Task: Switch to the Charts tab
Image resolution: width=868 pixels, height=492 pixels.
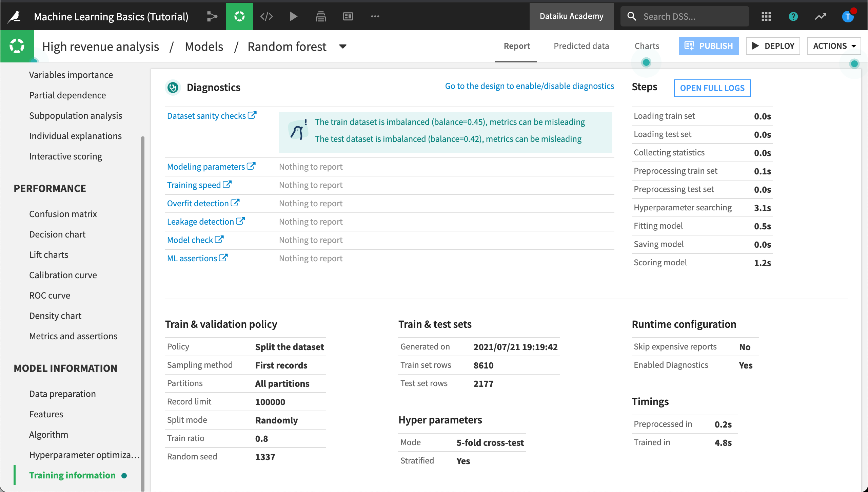Action: 647,46
